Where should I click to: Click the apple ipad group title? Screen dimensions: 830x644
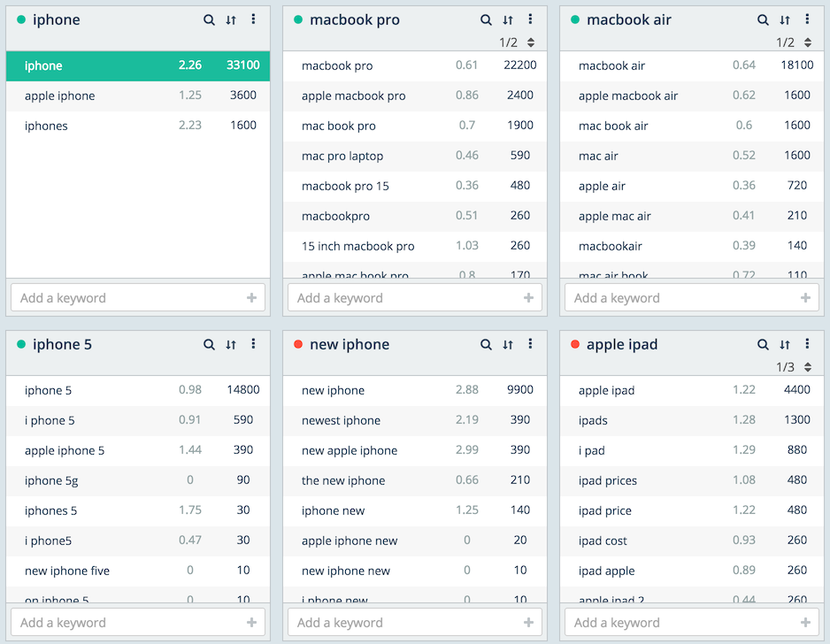tap(622, 344)
